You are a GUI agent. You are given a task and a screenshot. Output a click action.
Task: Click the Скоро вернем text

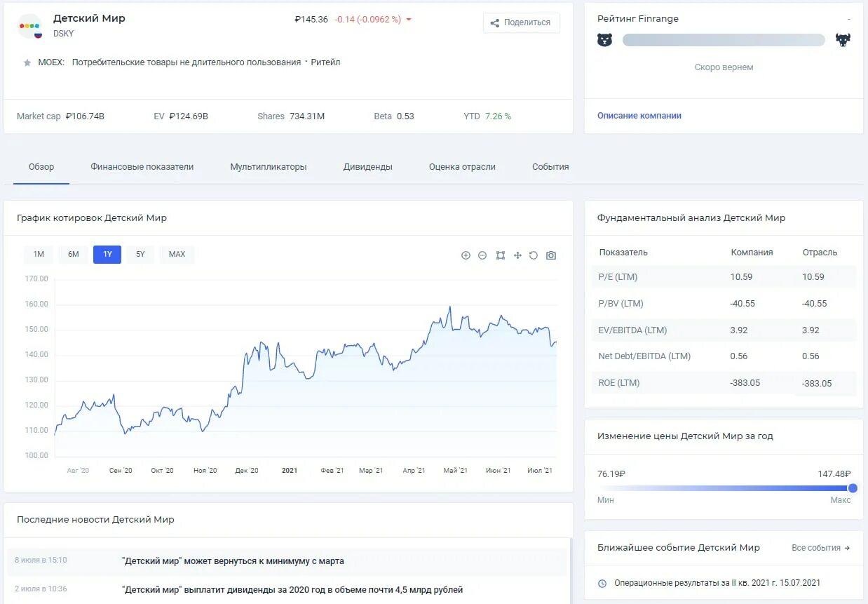click(x=724, y=67)
